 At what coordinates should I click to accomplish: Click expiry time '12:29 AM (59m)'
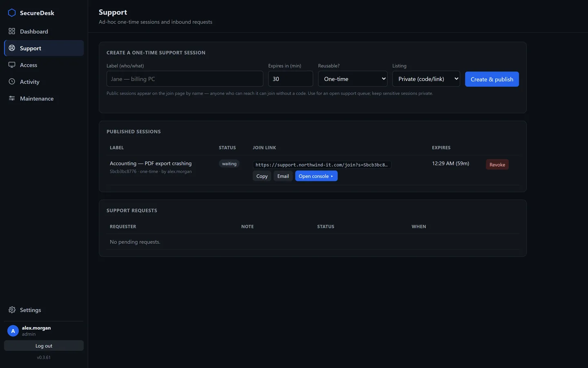coord(450,163)
